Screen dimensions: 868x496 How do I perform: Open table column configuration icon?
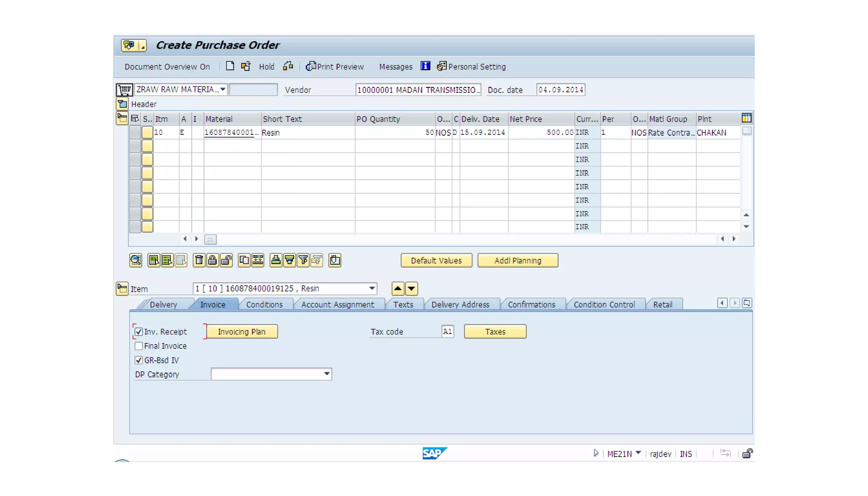pos(746,118)
